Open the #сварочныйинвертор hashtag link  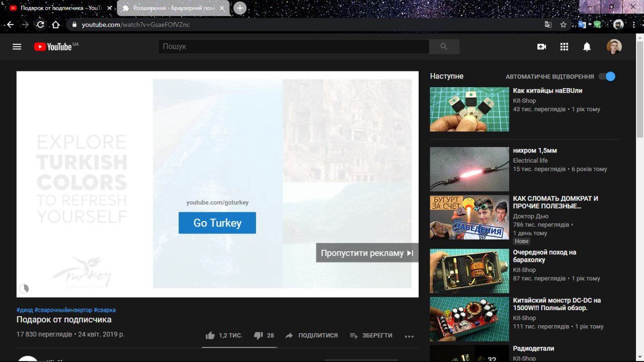pos(63,310)
